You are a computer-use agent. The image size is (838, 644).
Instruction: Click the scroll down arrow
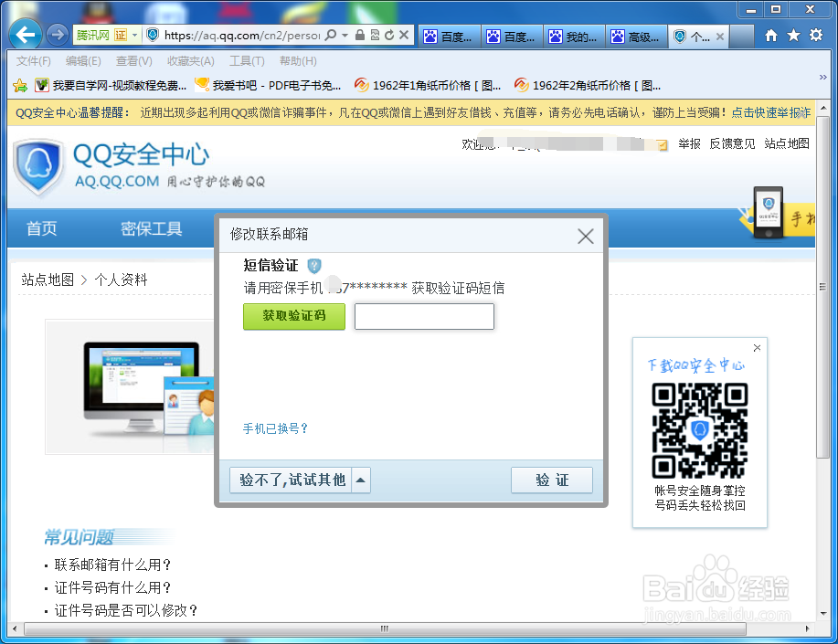823,614
